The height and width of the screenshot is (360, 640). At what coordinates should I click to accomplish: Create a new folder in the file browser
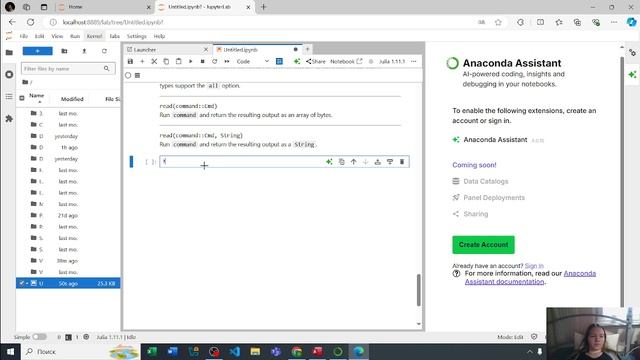click(64, 51)
